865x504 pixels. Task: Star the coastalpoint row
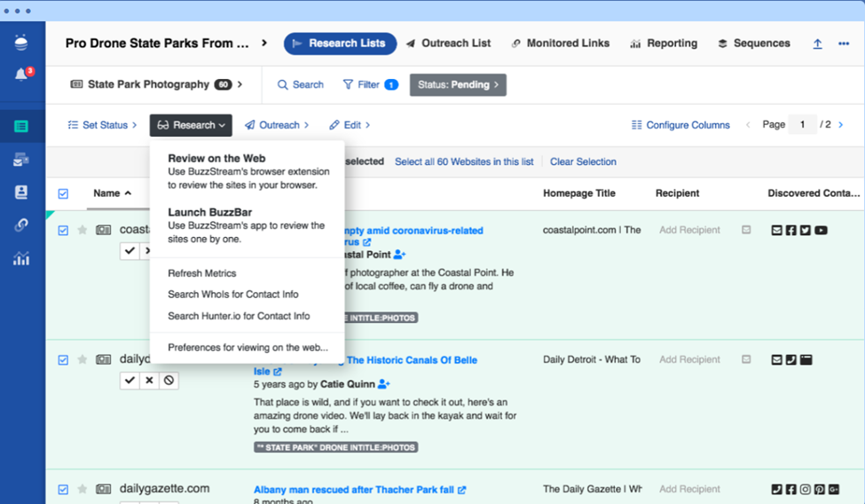click(x=83, y=230)
